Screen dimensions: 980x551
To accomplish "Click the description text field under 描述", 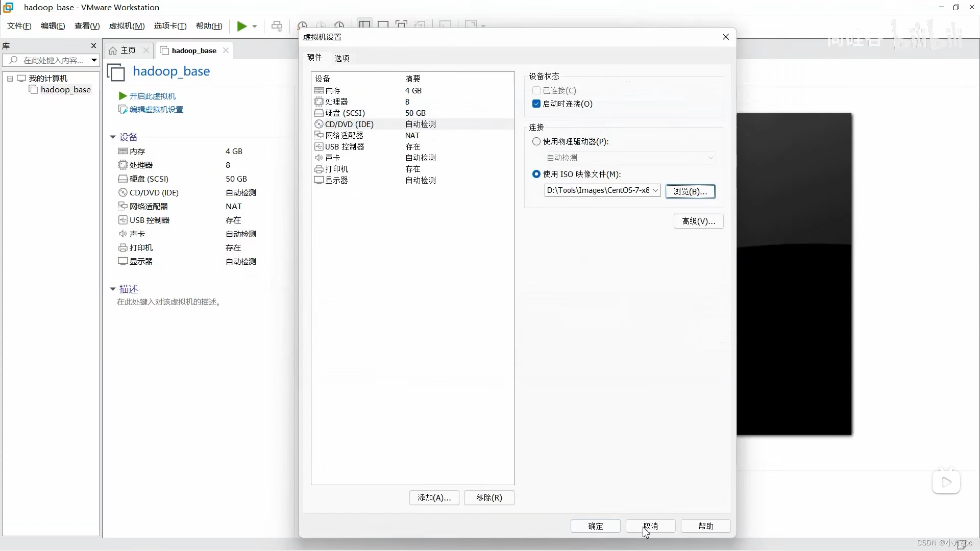I will coord(169,302).
